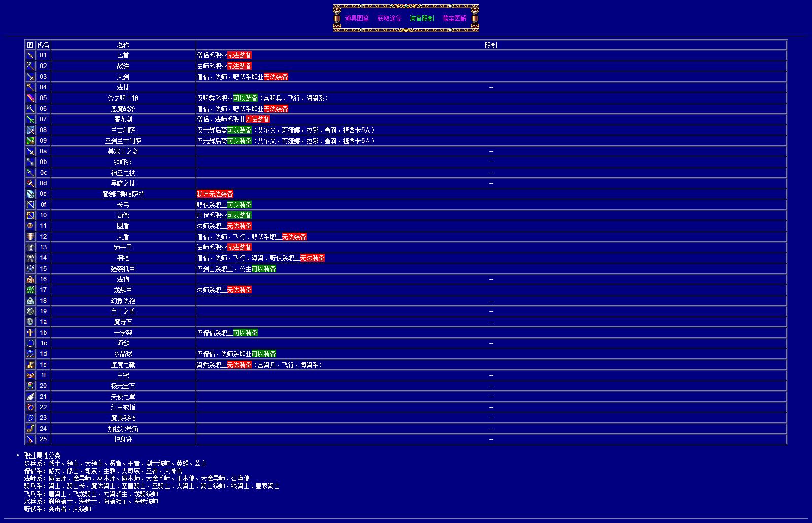Image resolution: width=812 pixels, height=523 pixels.
Task: Select the 水晶球 crystal ball icon
Action: [x=30, y=354]
